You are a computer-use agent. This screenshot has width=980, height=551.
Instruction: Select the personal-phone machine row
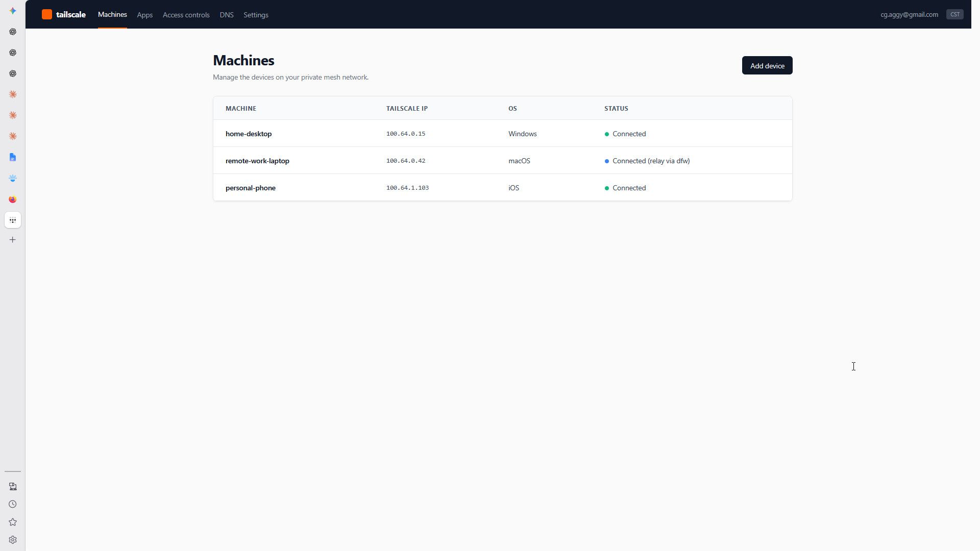[503, 188]
